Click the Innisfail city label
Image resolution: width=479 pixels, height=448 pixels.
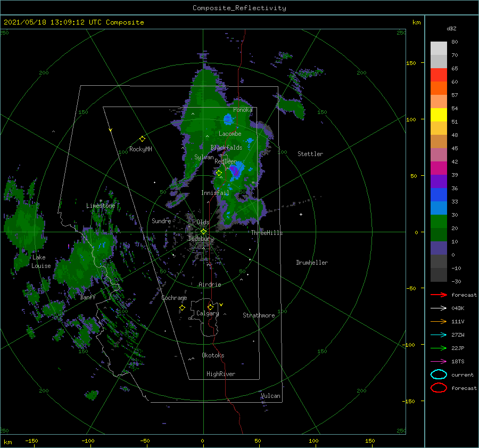(x=215, y=193)
